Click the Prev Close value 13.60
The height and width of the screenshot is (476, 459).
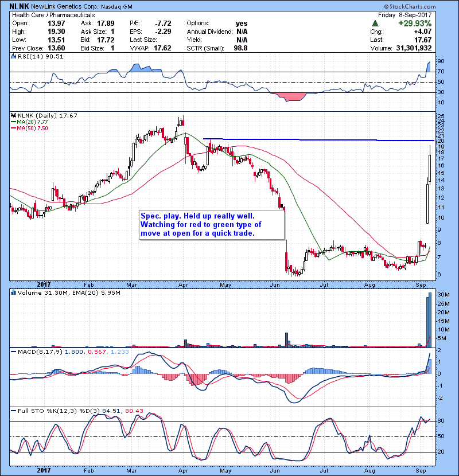(x=56, y=48)
